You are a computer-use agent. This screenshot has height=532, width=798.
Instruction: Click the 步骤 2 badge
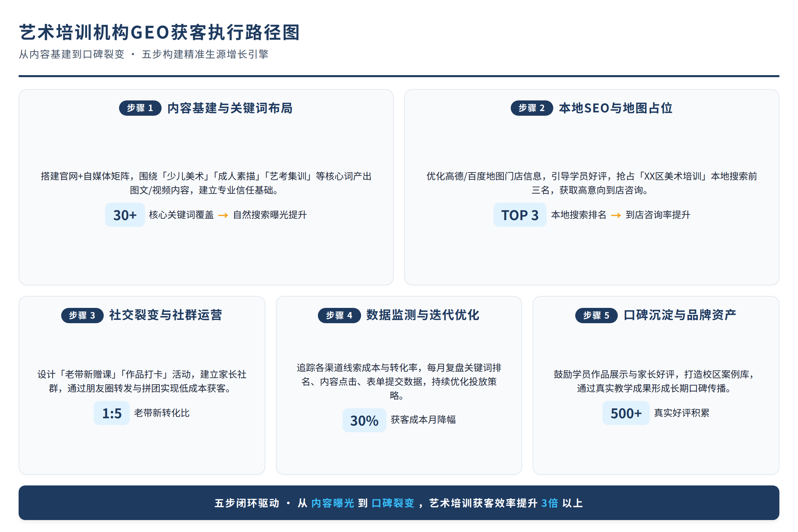coord(532,108)
